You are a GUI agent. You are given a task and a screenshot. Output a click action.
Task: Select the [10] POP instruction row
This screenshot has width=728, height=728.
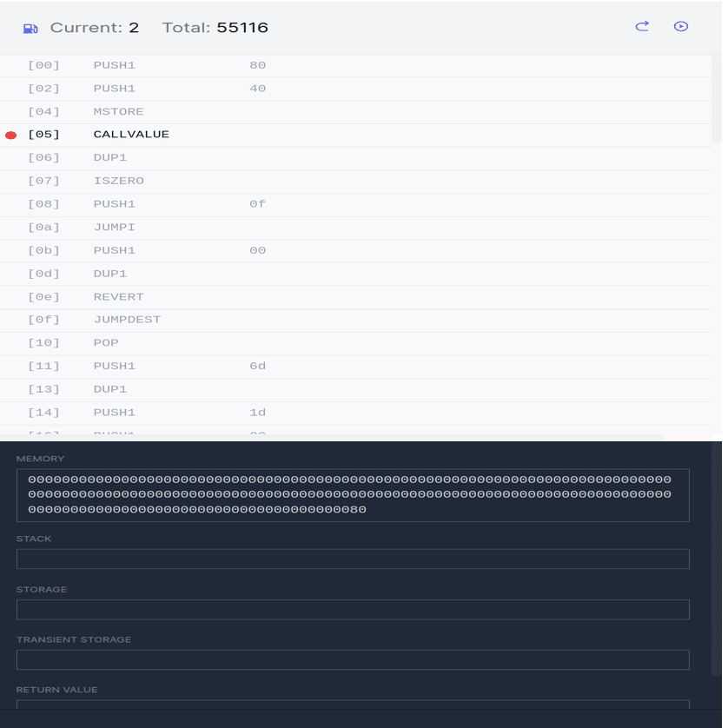point(355,344)
